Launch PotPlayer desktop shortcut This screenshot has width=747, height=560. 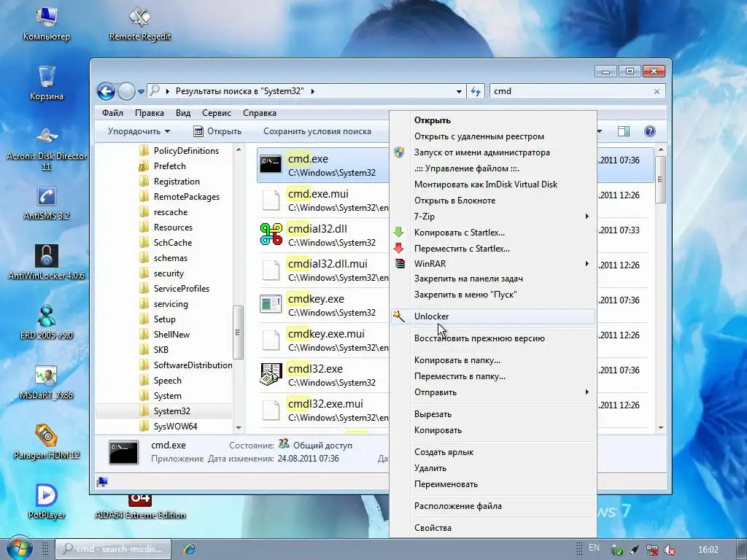46,501
